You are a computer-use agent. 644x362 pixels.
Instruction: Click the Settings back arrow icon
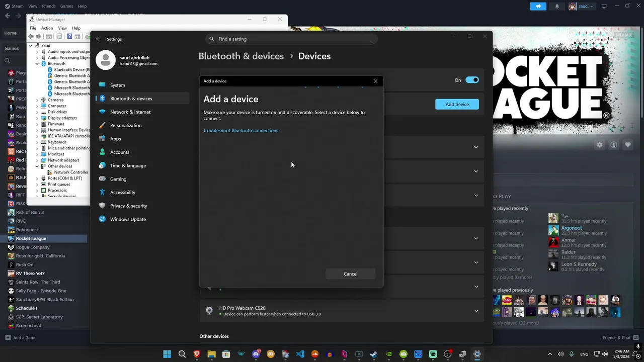(x=98, y=39)
